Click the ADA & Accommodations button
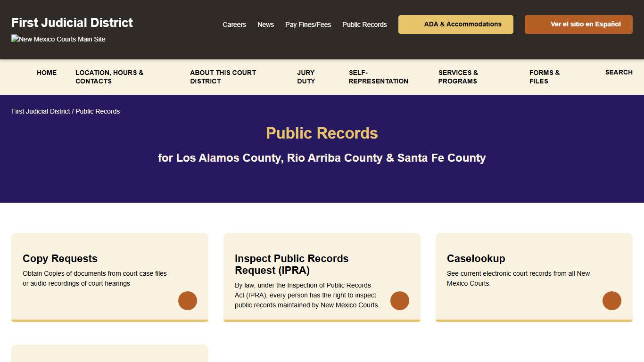644x362 pixels. pos(455,24)
